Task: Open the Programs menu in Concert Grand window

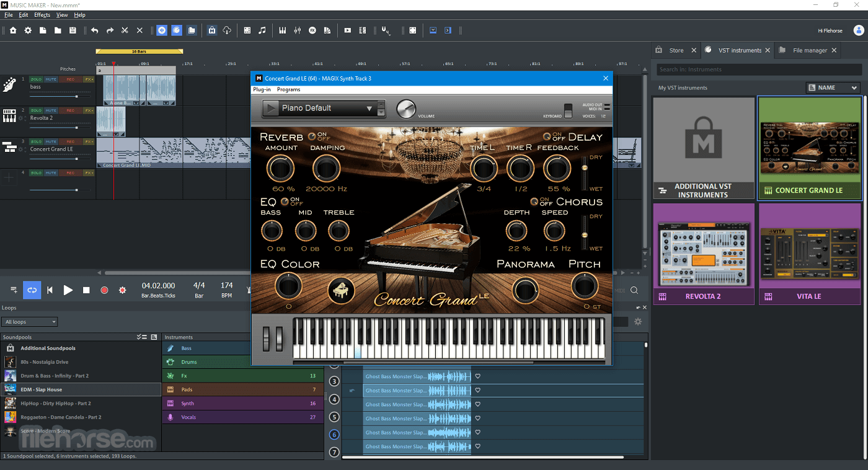Action: coord(288,90)
